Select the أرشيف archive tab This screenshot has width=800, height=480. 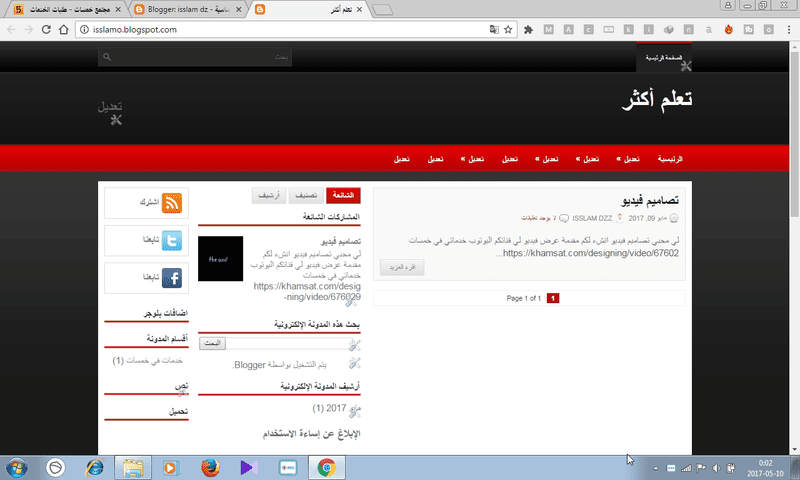(x=269, y=195)
